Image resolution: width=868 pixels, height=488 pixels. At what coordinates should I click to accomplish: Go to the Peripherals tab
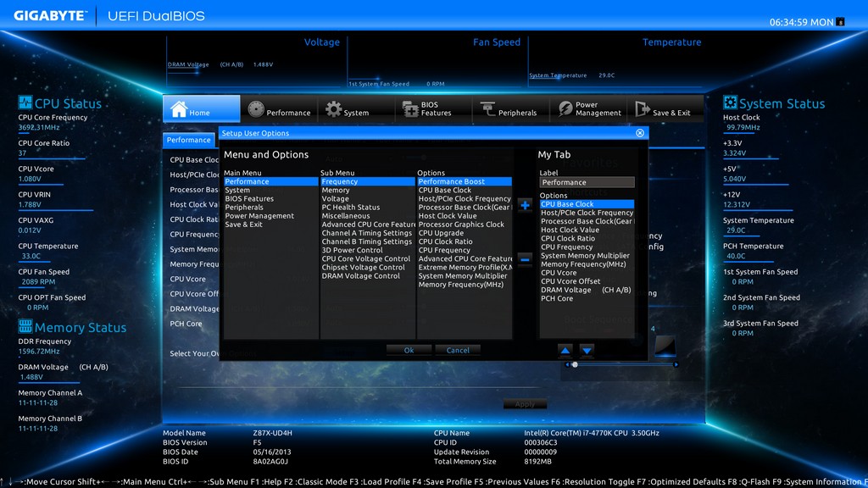click(x=510, y=108)
